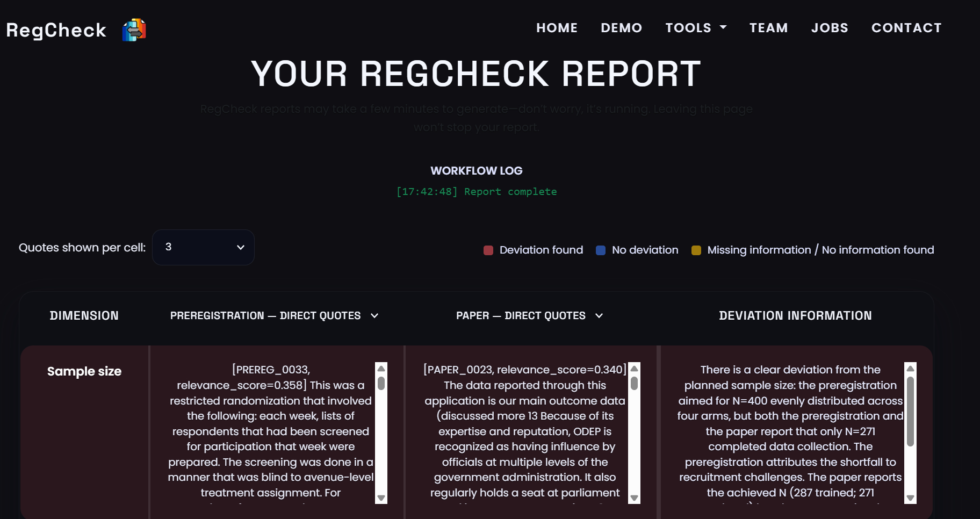980x519 pixels.
Task: Open the HOME navigation item
Action: click(557, 28)
